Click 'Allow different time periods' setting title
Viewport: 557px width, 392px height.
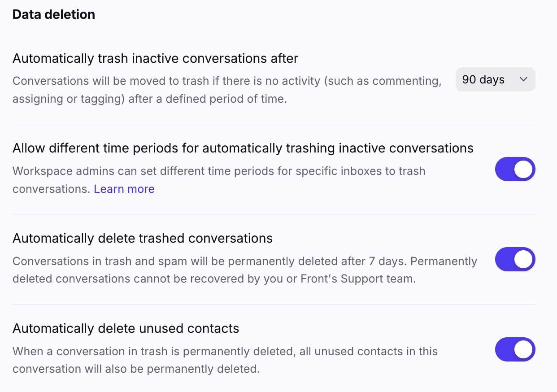pos(243,148)
